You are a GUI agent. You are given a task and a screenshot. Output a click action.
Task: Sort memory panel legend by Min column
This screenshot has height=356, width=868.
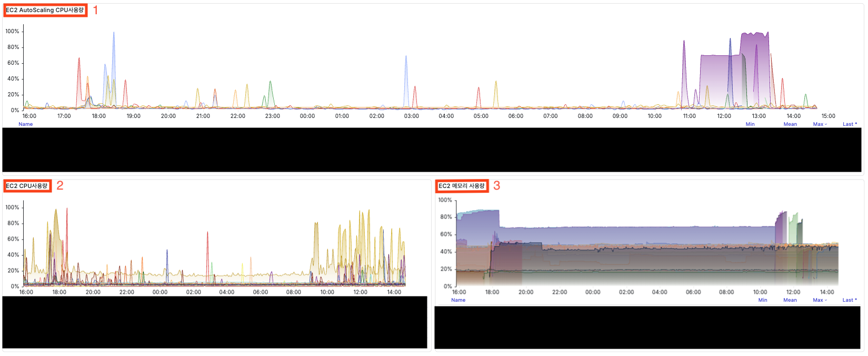(763, 300)
